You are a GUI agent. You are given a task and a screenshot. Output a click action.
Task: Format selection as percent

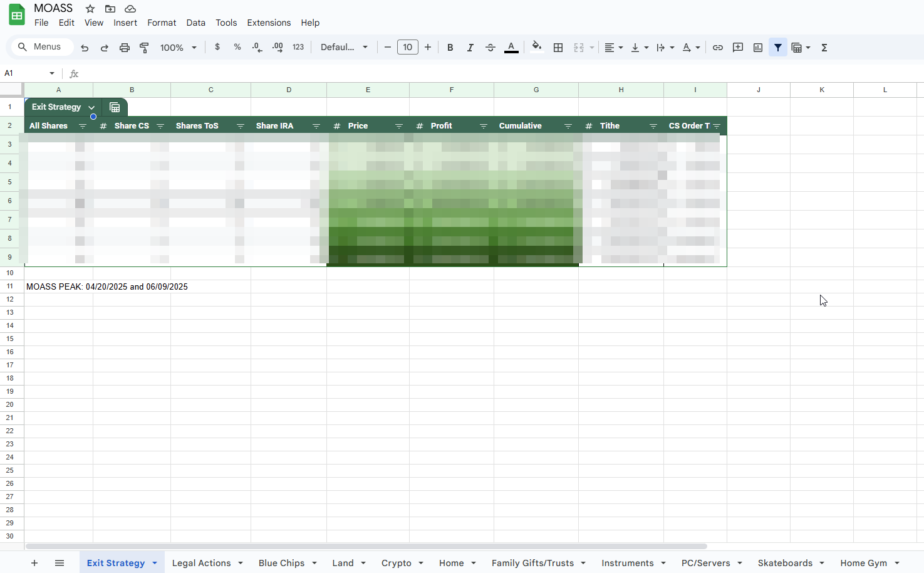pyautogui.click(x=237, y=47)
